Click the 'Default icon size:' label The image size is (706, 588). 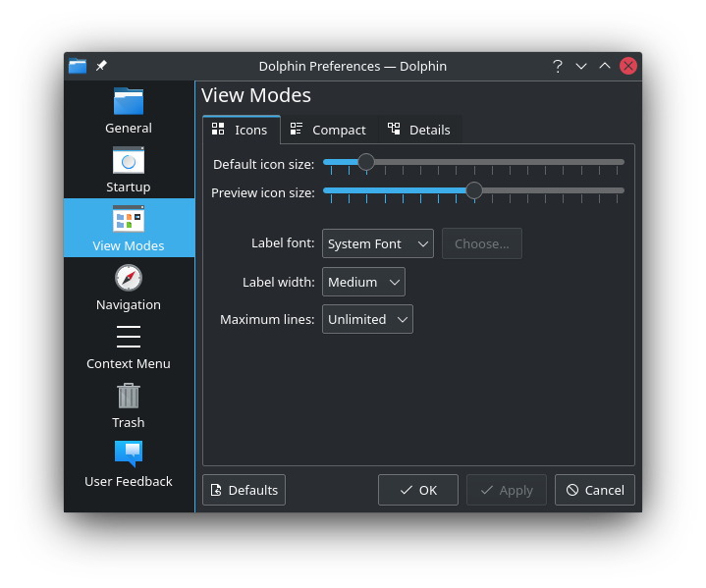click(x=263, y=165)
